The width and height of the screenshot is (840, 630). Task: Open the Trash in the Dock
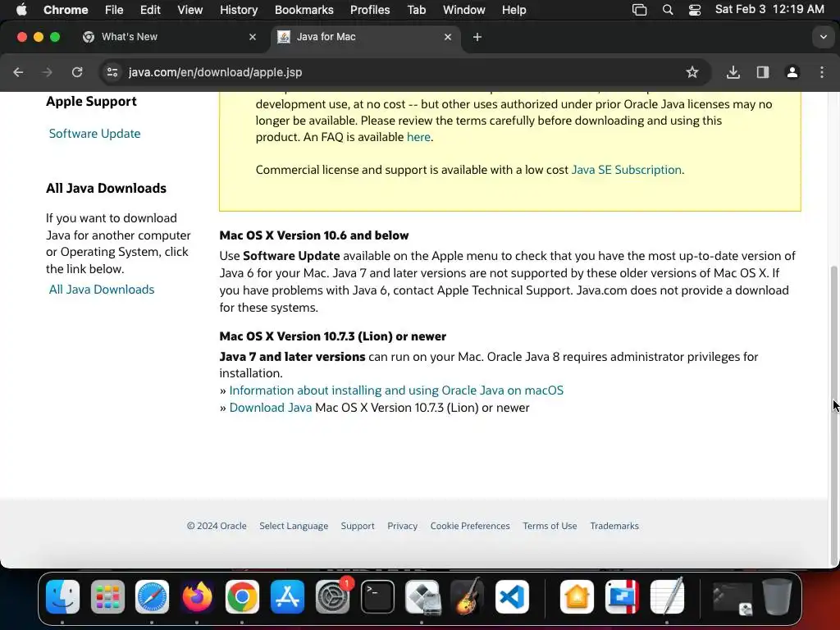click(777, 597)
